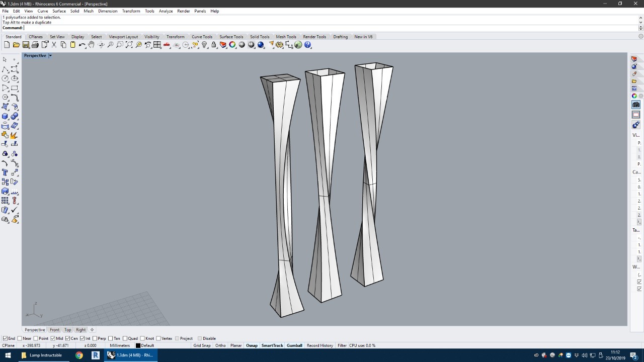The width and height of the screenshot is (644, 362).
Task: Click the red car Named Views icon
Action: point(167,45)
